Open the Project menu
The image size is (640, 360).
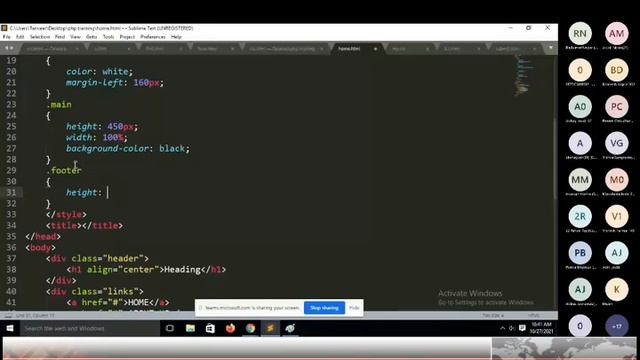point(127,37)
